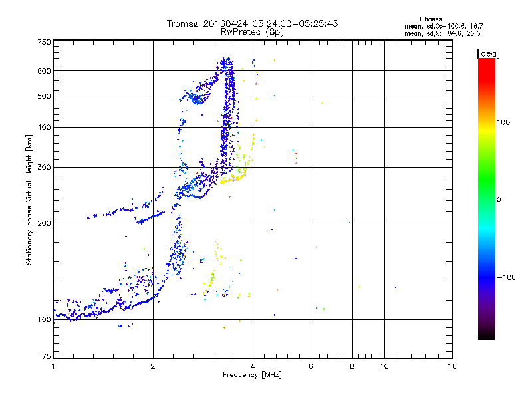Image resolution: width=532 pixels, height=399 pixels.
Task: Click the 'Stationary phase Virtual Height [km]' axis label
Action: (x=29, y=200)
